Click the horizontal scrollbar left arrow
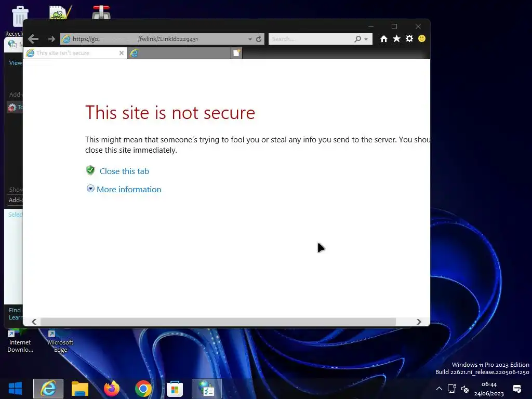This screenshot has width=532, height=399. (x=34, y=322)
